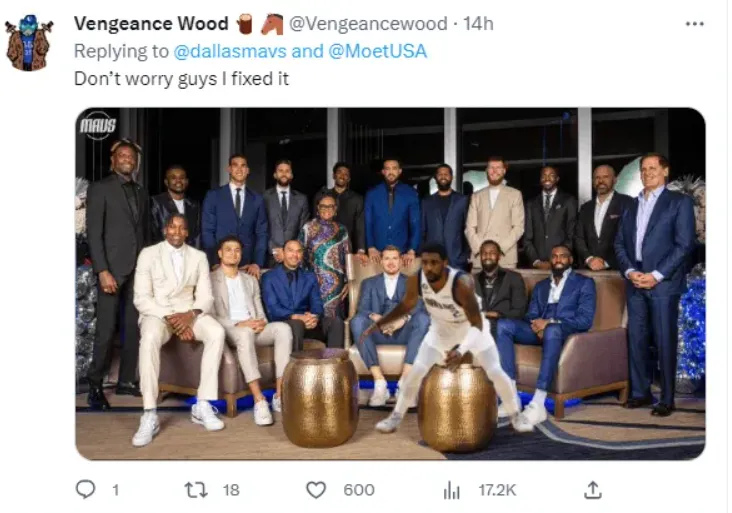The height and width of the screenshot is (513, 732).
Task: Click the MAVS logo in photo
Action: [99, 127]
